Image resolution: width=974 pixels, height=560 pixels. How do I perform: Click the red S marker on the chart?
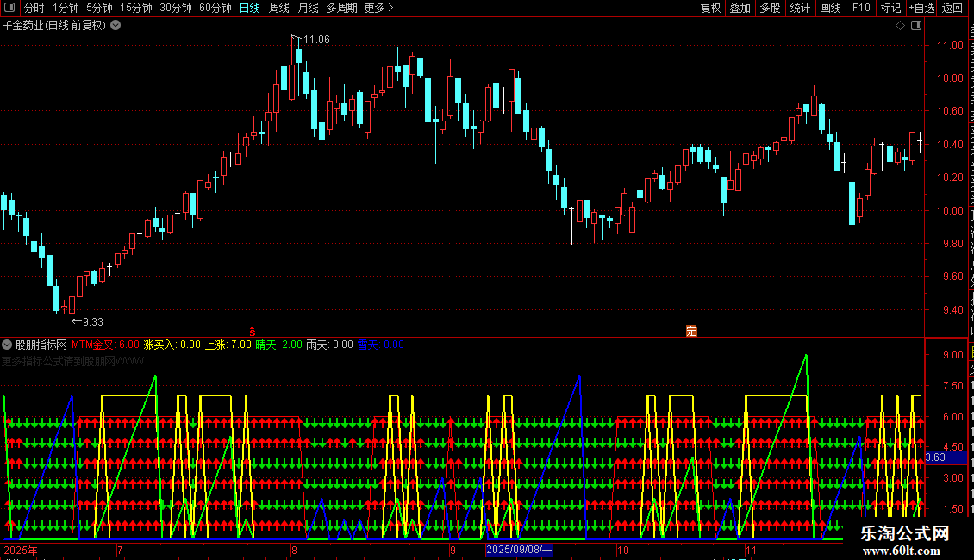[253, 332]
